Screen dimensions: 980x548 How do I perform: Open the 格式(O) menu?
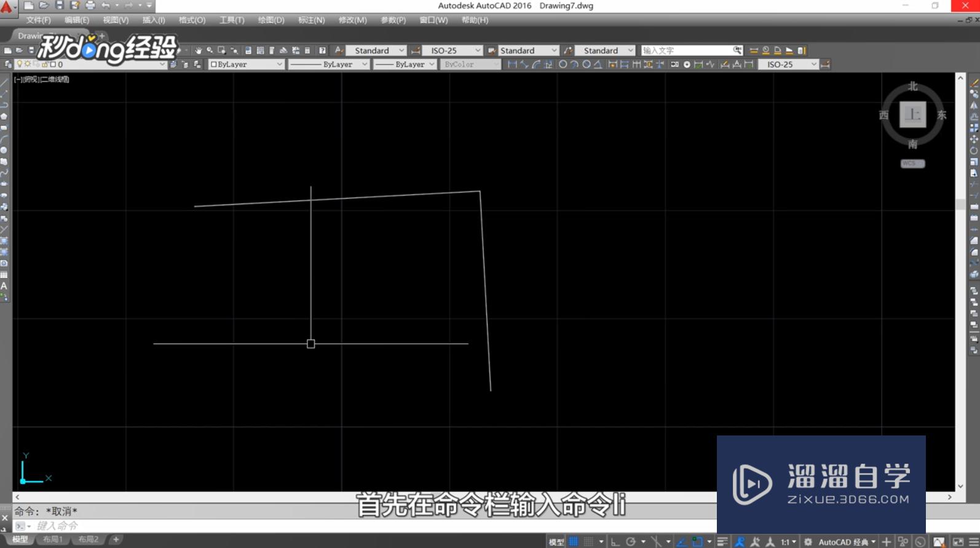(x=192, y=20)
